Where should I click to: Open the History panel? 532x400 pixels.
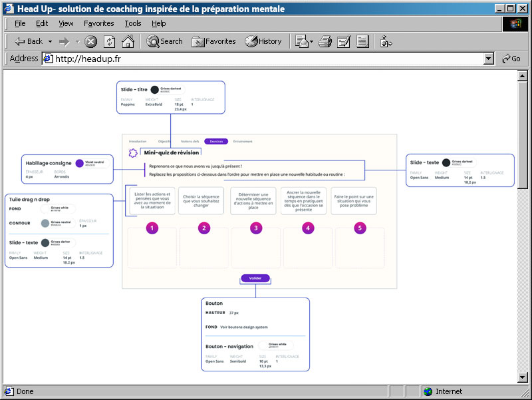[x=263, y=41]
